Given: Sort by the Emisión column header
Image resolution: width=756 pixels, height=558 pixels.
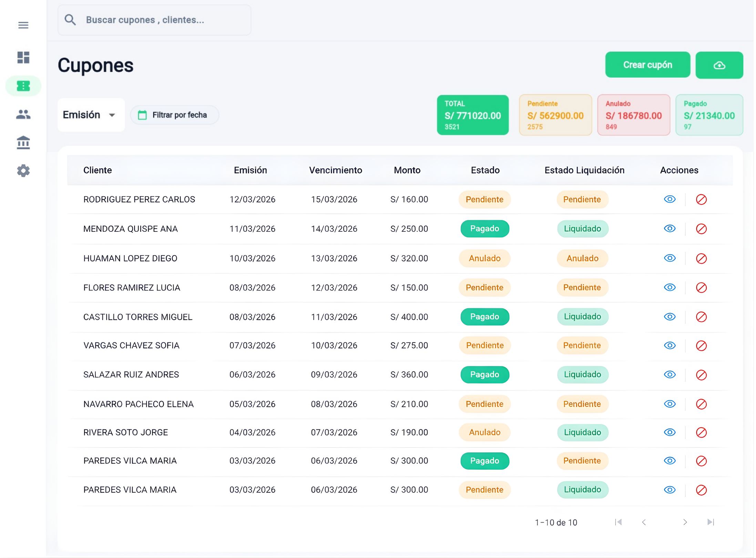Looking at the screenshot, I should (251, 170).
